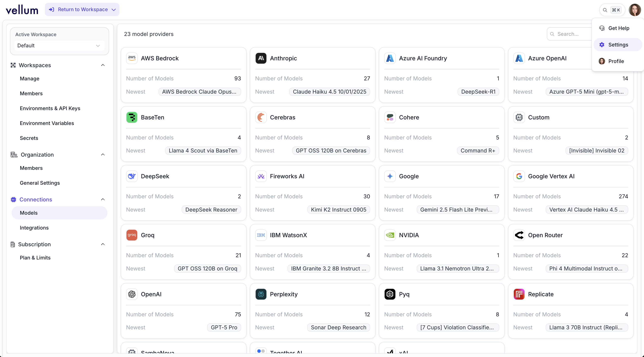Image resolution: width=644 pixels, height=357 pixels.
Task: Open the AWS Bedrock provider card icon
Action: click(x=132, y=58)
